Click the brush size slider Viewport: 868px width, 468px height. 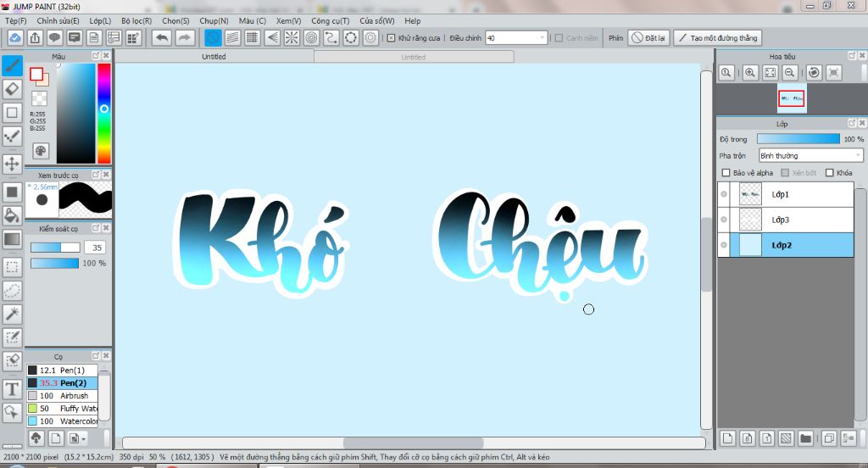55,248
